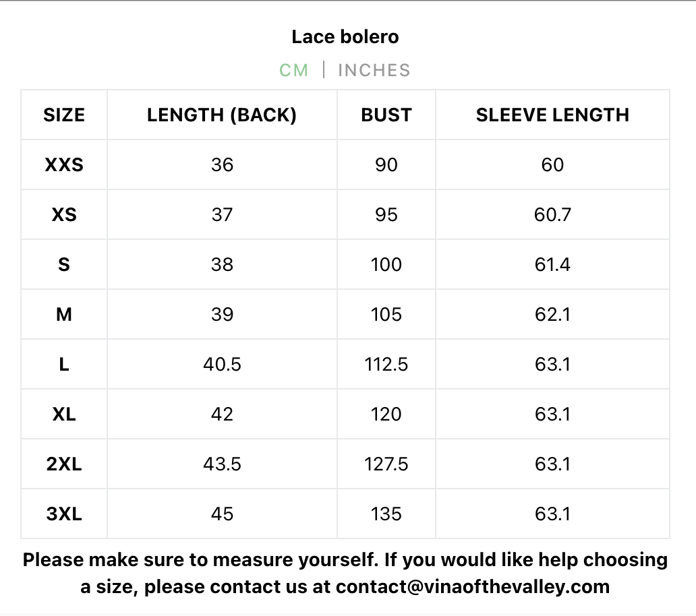Click the contact@vinaofthevalley.com email address
The height and width of the screenshot is (616, 696).
[472, 586]
